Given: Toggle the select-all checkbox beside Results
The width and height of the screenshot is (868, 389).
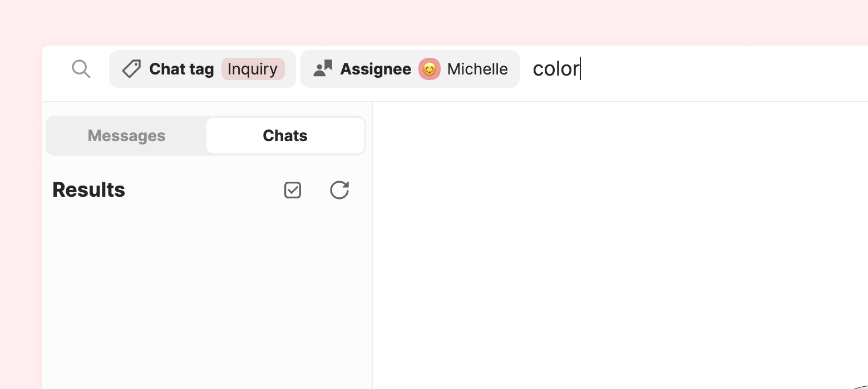Looking at the screenshot, I should pos(293,190).
